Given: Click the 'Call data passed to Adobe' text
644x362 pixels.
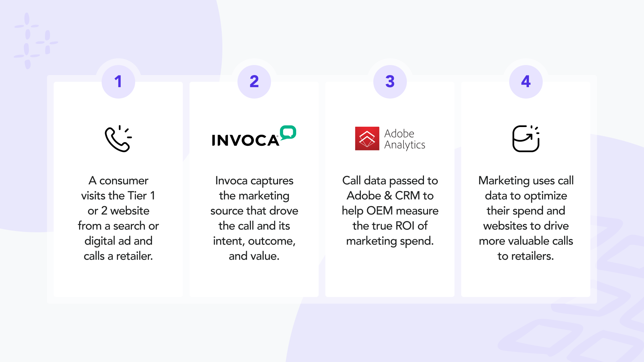Looking at the screenshot, I should 390,188.
